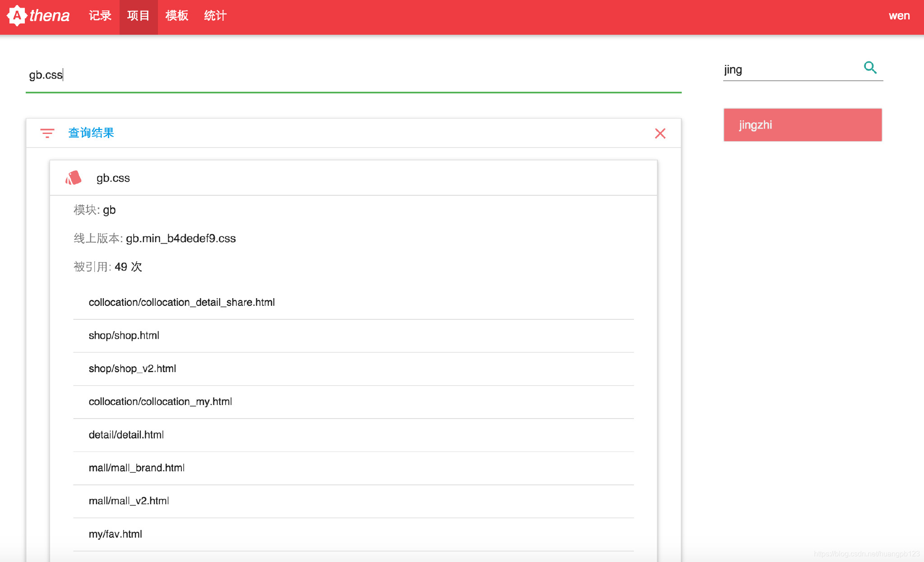Screen dimensions: 924x562
Task: Expand the gb.css result card header
Action: [x=353, y=178]
